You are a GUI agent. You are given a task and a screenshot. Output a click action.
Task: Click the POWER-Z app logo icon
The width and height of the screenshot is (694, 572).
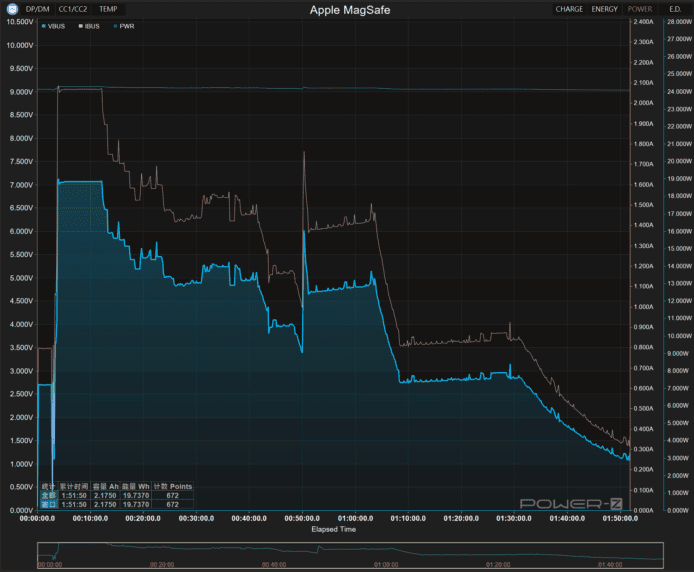[x=12, y=9]
